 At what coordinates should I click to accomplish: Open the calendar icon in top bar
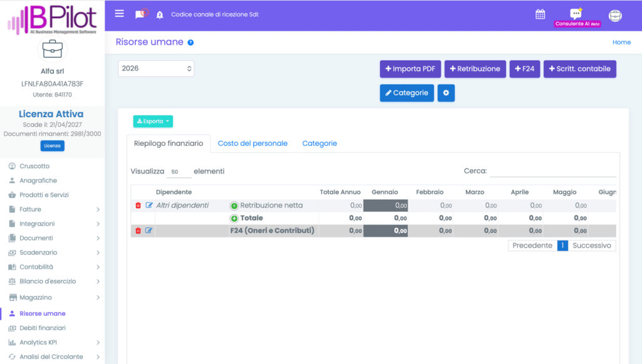540,14
